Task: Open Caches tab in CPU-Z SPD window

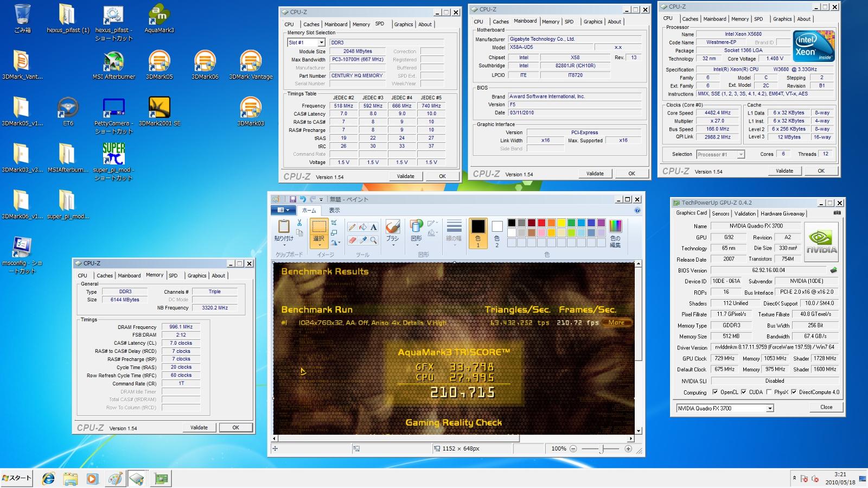Action: (311, 24)
